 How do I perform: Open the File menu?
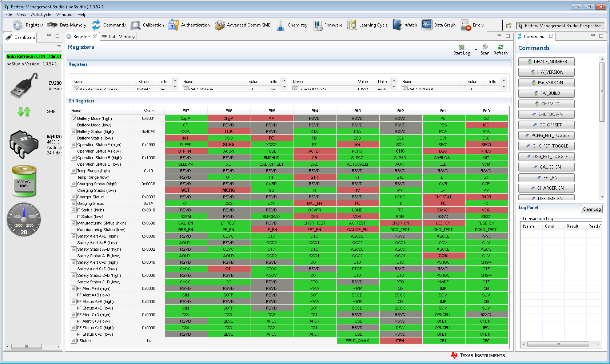(x=9, y=15)
